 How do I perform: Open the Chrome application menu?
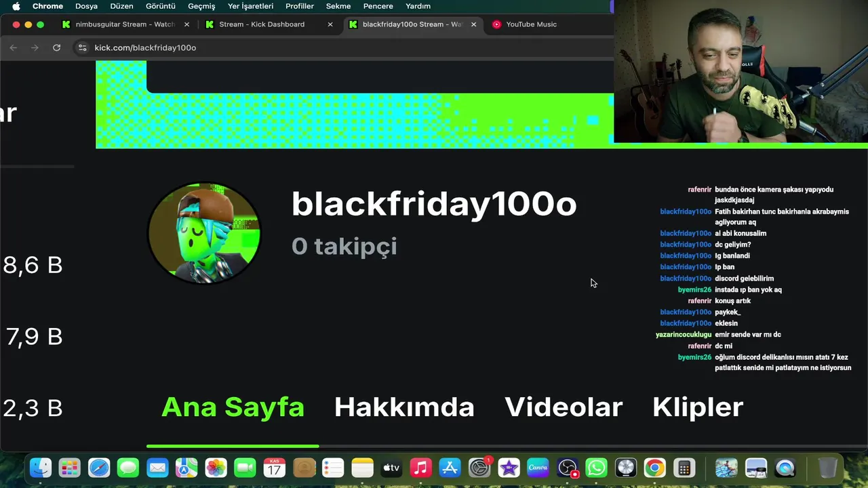(x=47, y=6)
